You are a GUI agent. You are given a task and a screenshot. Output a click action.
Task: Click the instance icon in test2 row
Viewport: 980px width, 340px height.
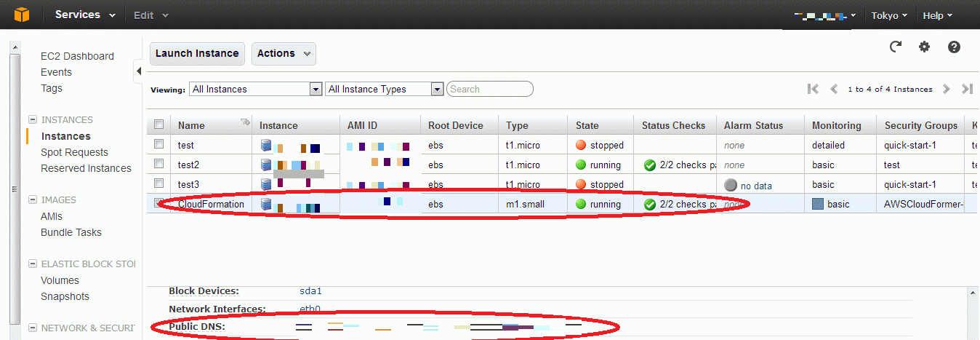266,165
